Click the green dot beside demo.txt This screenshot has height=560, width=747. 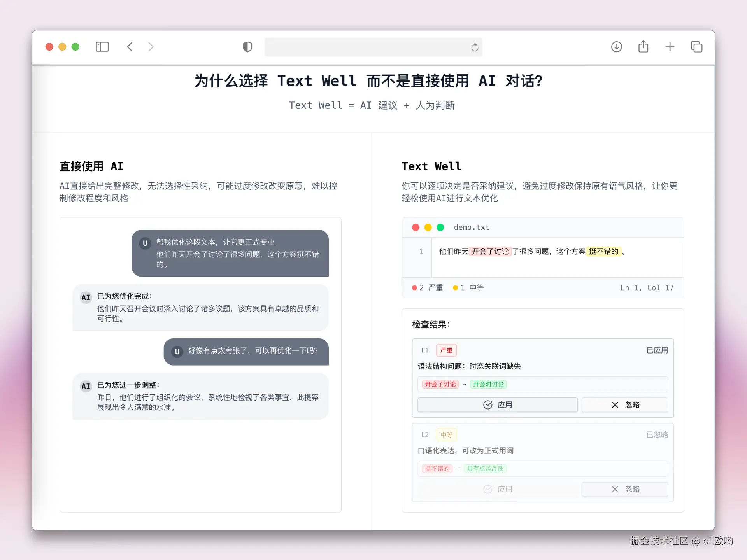click(440, 227)
